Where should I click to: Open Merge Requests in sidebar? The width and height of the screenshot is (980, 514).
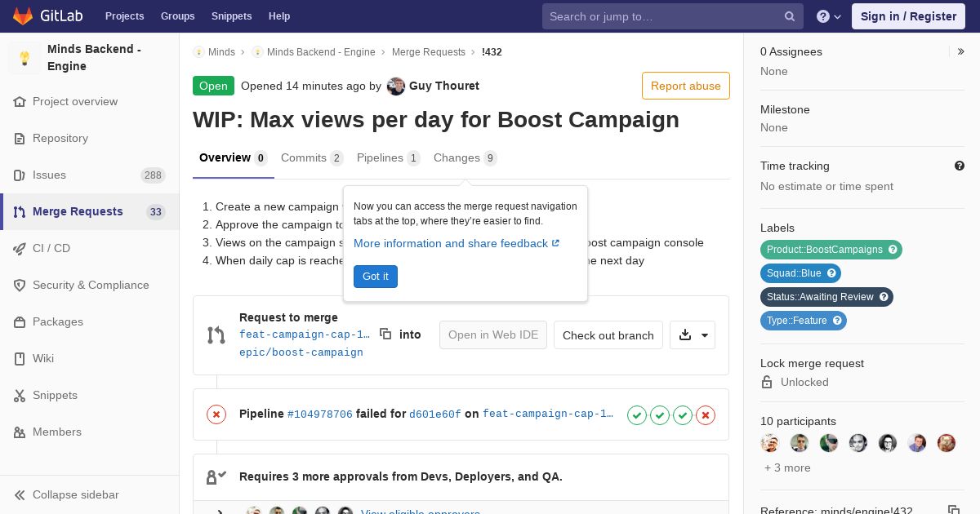pos(90,211)
